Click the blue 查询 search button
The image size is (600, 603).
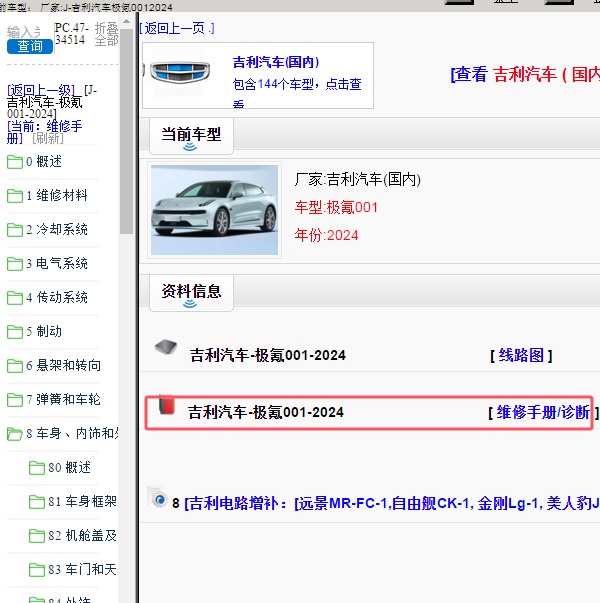pyautogui.click(x=30, y=47)
